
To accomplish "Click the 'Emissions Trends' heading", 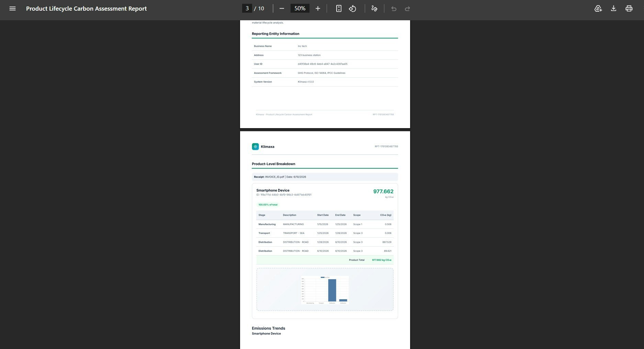I will point(268,328).
